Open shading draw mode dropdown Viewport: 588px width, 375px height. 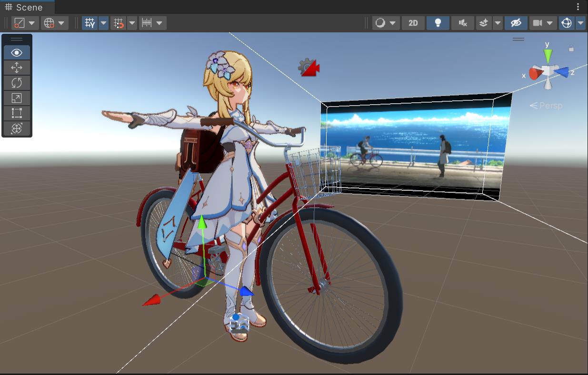tap(386, 23)
